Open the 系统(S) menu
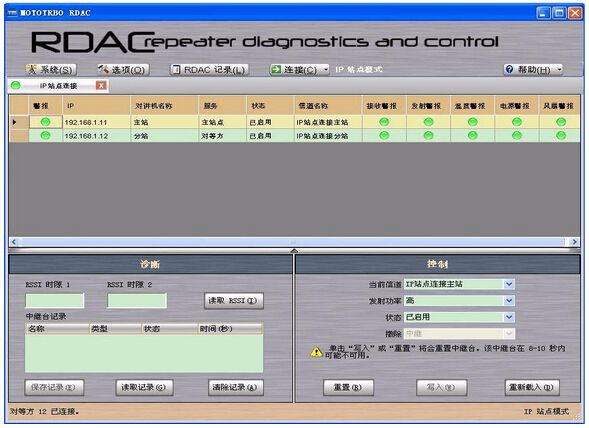The image size is (589, 428). tap(51, 70)
